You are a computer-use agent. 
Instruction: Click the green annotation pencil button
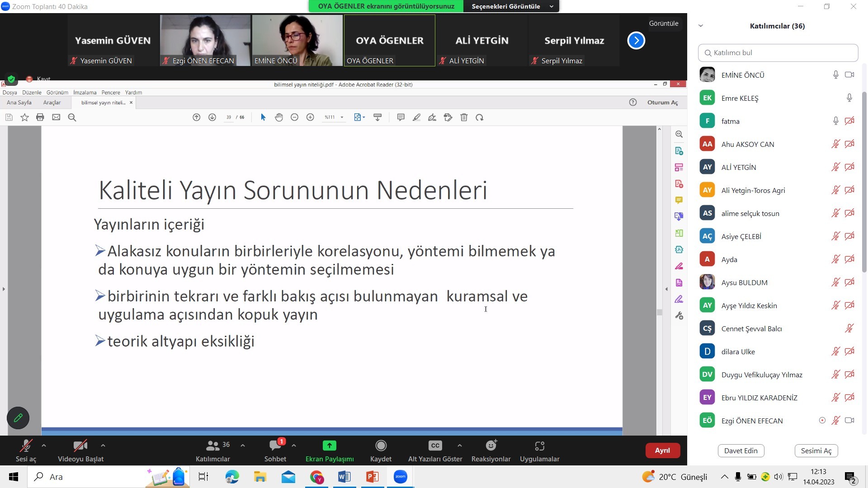(x=18, y=418)
